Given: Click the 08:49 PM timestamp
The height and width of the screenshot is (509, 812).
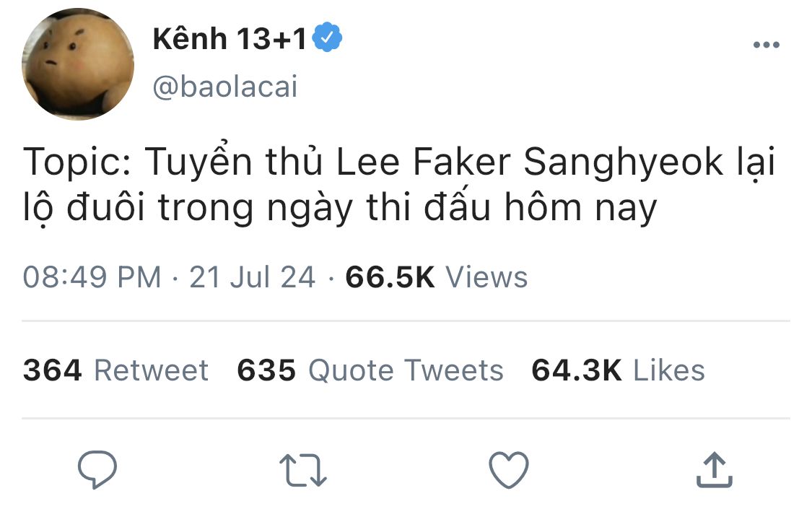Looking at the screenshot, I should (x=92, y=277).
